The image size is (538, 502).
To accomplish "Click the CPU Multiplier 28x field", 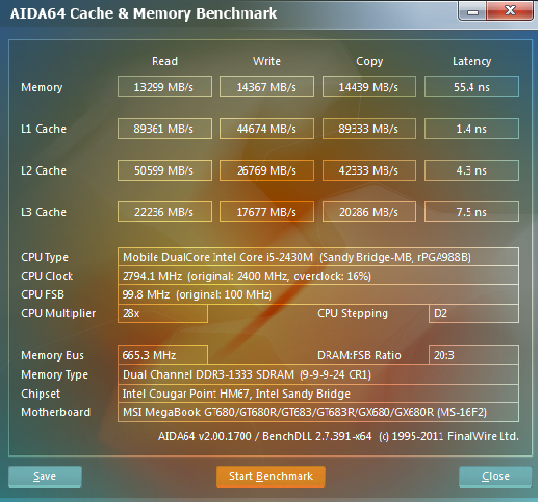I will tap(163, 313).
